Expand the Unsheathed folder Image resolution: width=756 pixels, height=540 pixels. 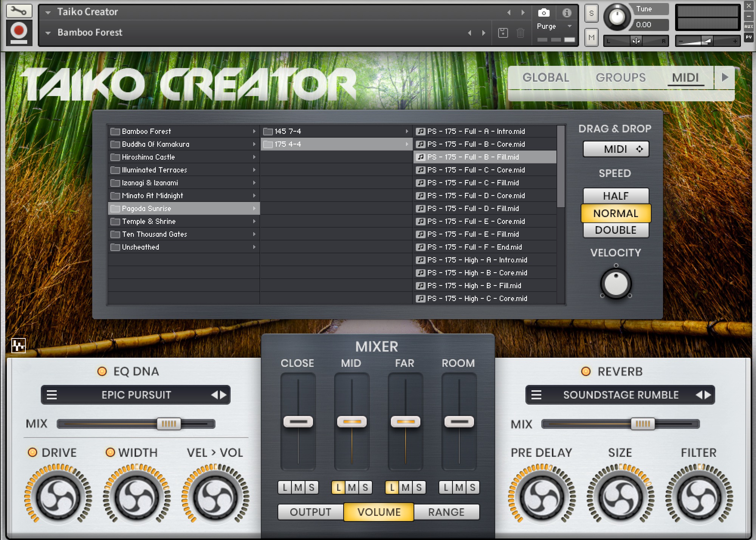point(183,247)
